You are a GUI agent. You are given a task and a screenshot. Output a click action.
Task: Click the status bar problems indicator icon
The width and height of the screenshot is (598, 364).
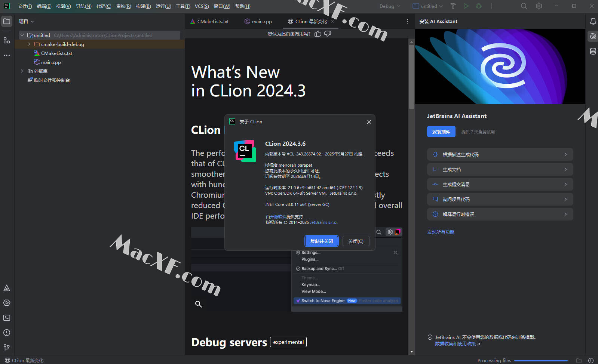pyautogui.click(x=591, y=360)
